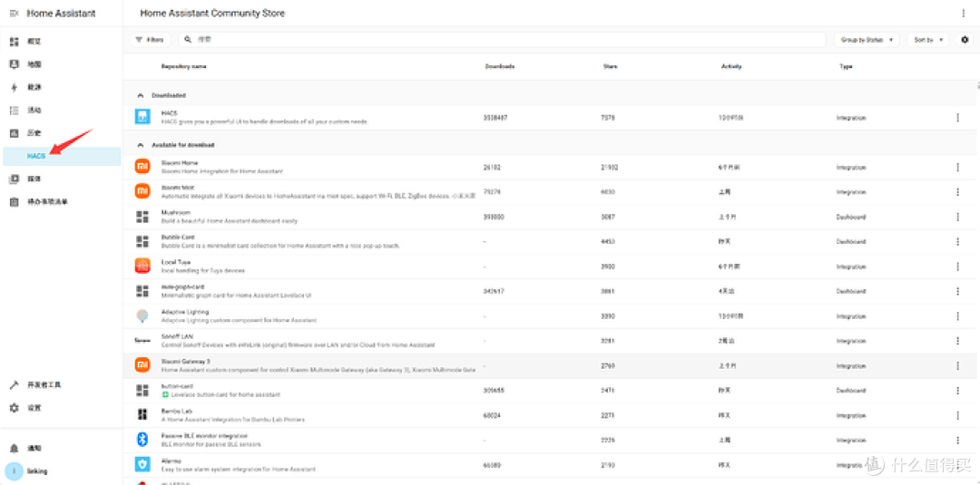Open the Sort by dropdown
The width and height of the screenshot is (980, 485).
[927, 39]
